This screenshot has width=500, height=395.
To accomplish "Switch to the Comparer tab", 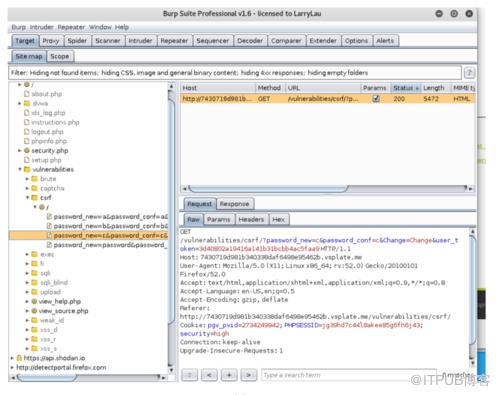I will [286, 41].
